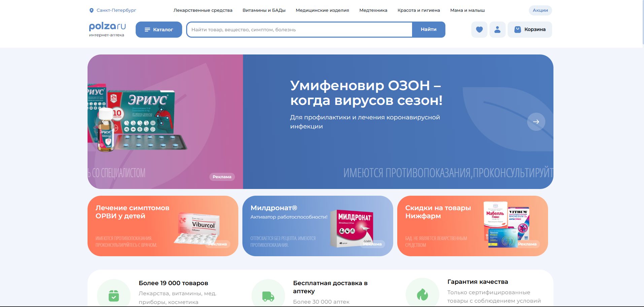
Task: Click the green box icon for 19 000 товаров
Action: (x=114, y=296)
